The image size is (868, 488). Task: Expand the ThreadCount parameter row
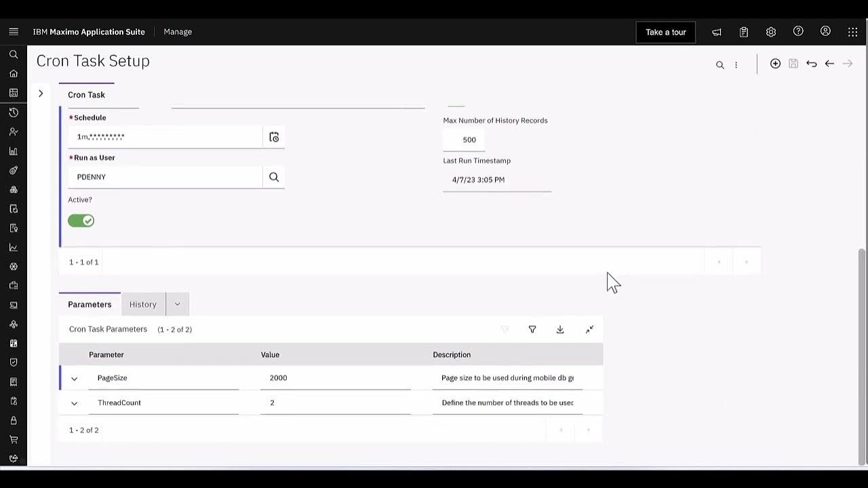[x=75, y=403]
